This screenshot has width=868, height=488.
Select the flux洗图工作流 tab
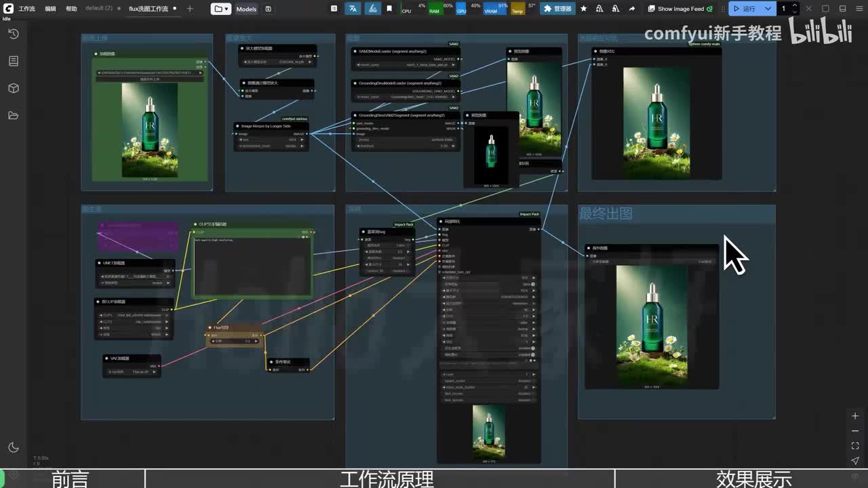click(149, 9)
